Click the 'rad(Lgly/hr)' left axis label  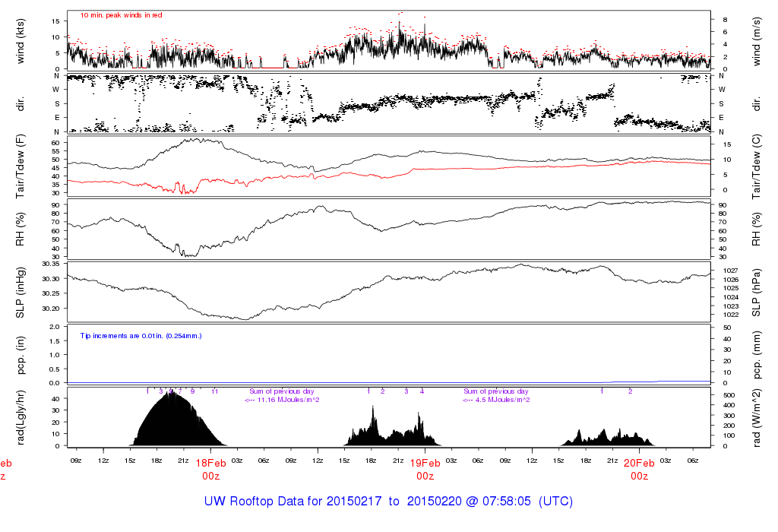coord(21,418)
